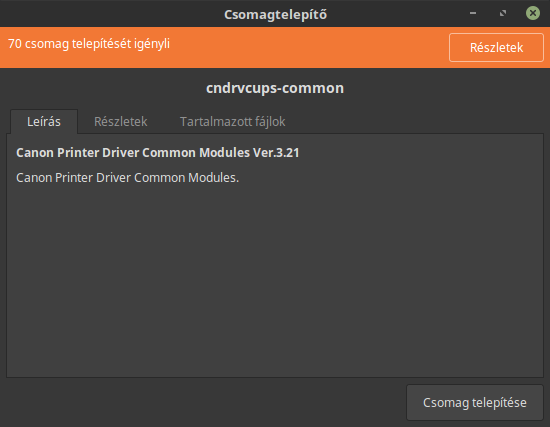550x427 pixels.
Task: Click the bold Canon Printer Driver Common Modules Ver.3.21 heading
Action: [x=157, y=153]
